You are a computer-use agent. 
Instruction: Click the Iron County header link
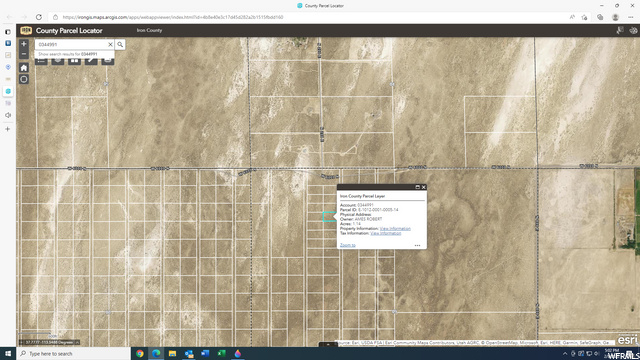[x=149, y=30]
